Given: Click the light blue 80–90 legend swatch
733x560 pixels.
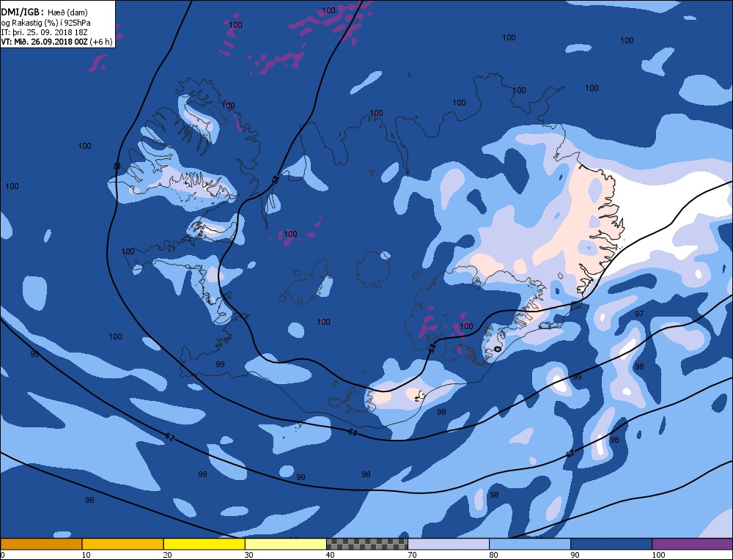Looking at the screenshot, I should 530,544.
